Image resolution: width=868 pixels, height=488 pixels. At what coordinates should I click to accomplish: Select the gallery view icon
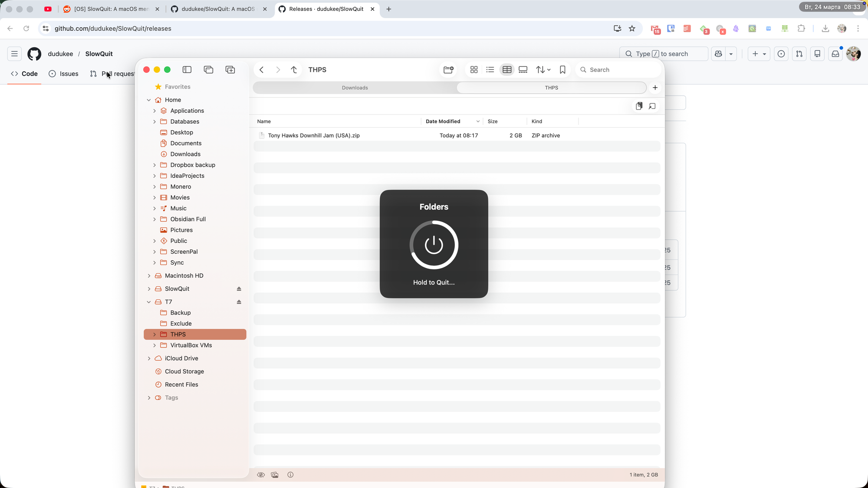point(523,70)
